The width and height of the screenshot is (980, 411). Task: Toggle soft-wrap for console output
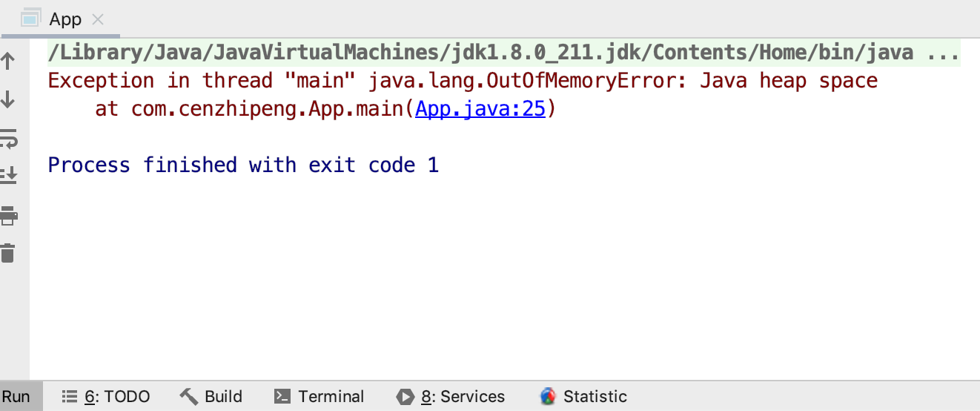8,138
